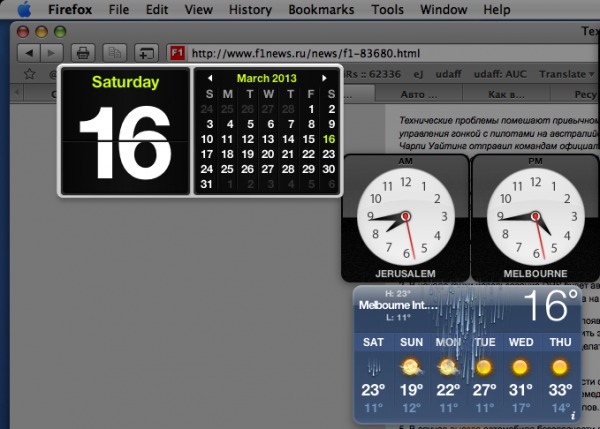Open the Edit menu
The image size is (600, 429).
click(x=157, y=10)
